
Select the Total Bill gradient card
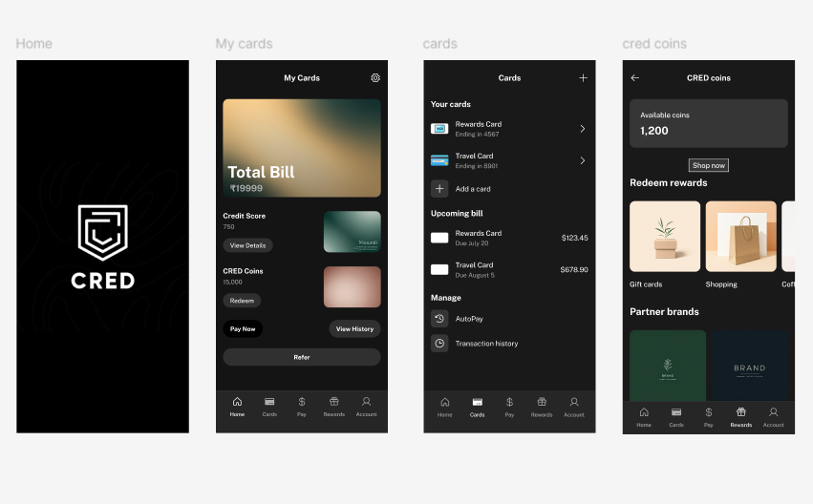(x=302, y=148)
